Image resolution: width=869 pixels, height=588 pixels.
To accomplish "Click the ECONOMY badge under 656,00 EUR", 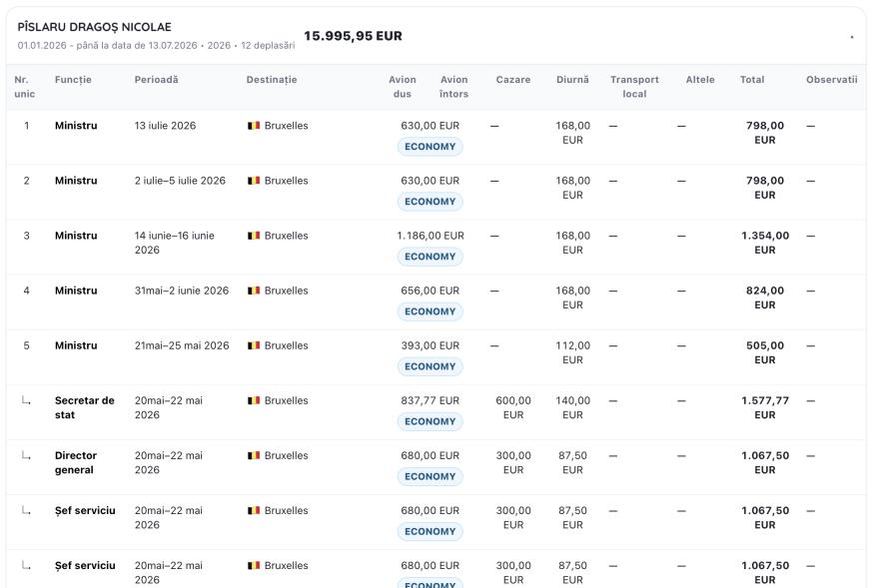I will [x=431, y=311].
